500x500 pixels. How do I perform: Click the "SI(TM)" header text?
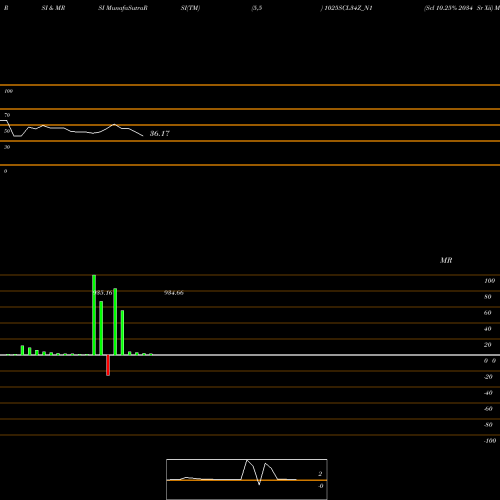pos(190,8)
